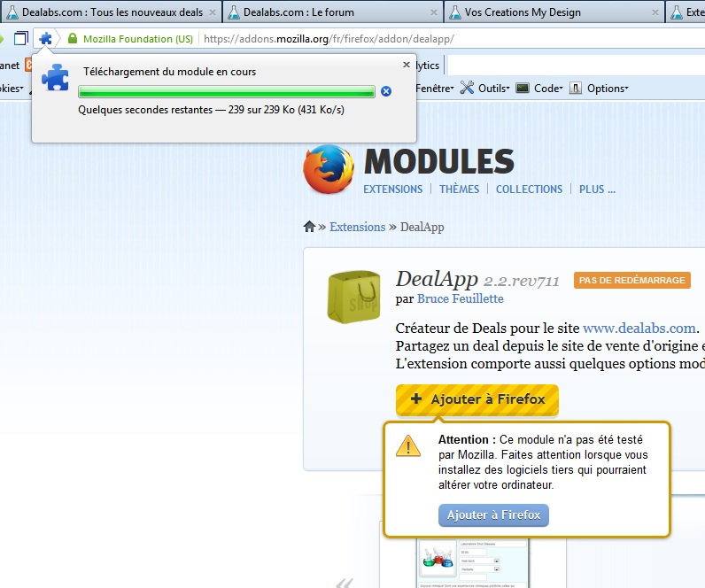
Task: Click the PAS DE REDÉMARRAGE badge
Action: coord(631,280)
